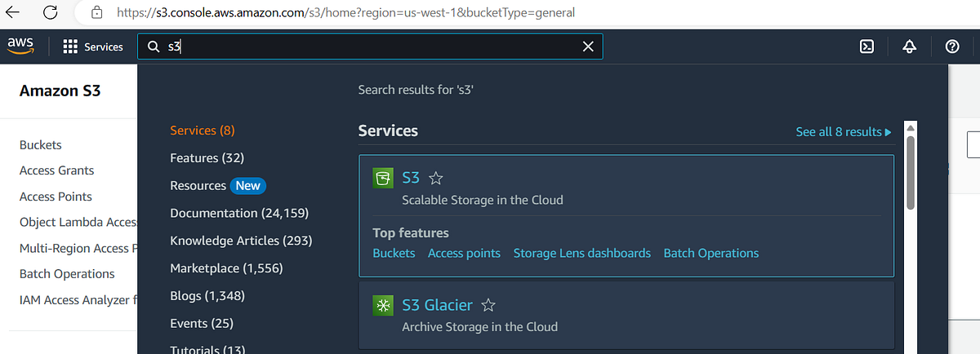
Task: Open the notifications bell icon
Action: click(909, 46)
